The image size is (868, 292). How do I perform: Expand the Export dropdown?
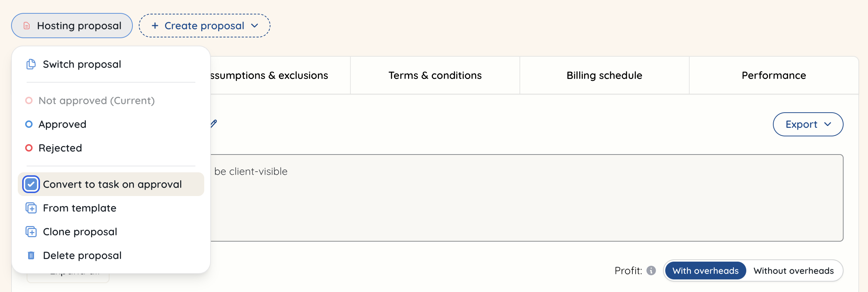pos(808,124)
